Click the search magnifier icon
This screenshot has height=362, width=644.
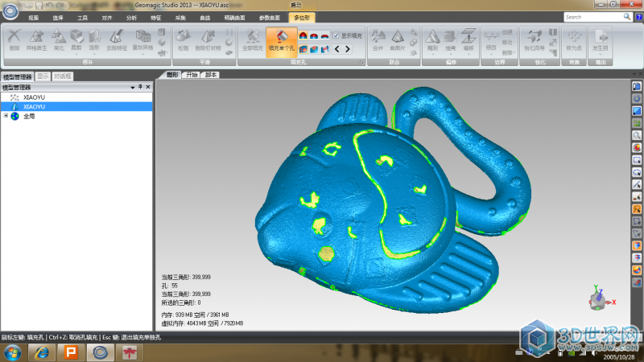pos(627,17)
